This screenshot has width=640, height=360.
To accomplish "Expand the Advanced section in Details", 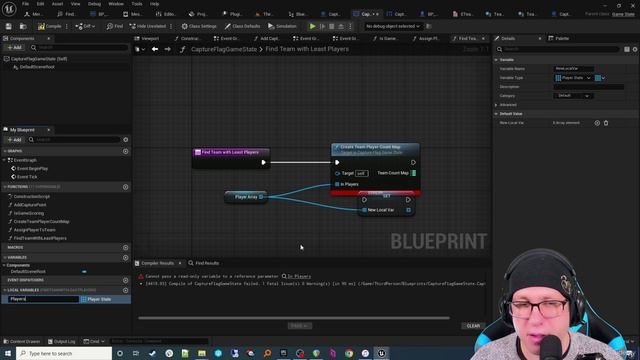I will (496, 105).
